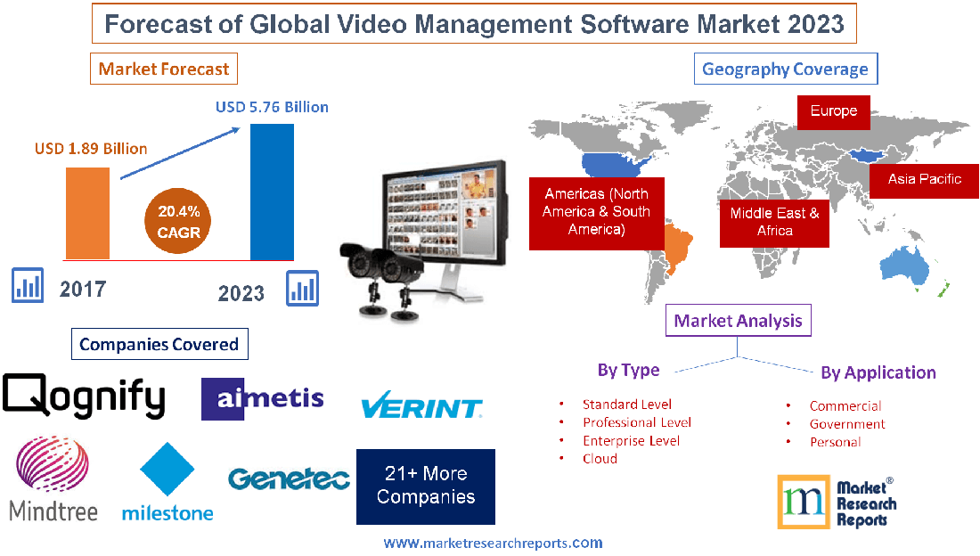The height and width of the screenshot is (556, 980).
Task: Select the Qognify company logo
Action: tap(85, 398)
